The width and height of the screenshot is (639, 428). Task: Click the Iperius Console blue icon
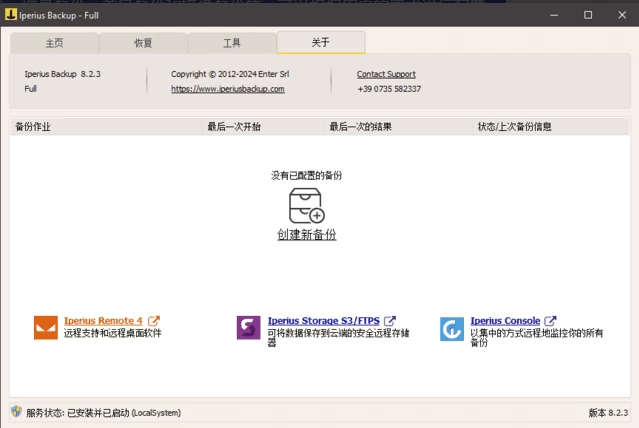(452, 328)
